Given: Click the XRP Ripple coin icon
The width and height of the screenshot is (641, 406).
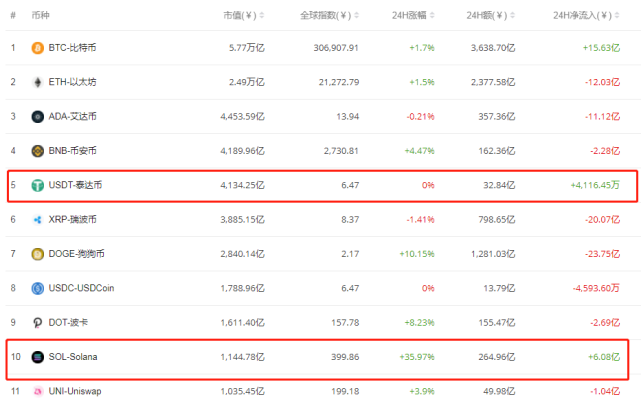Looking at the screenshot, I should pos(38,220).
